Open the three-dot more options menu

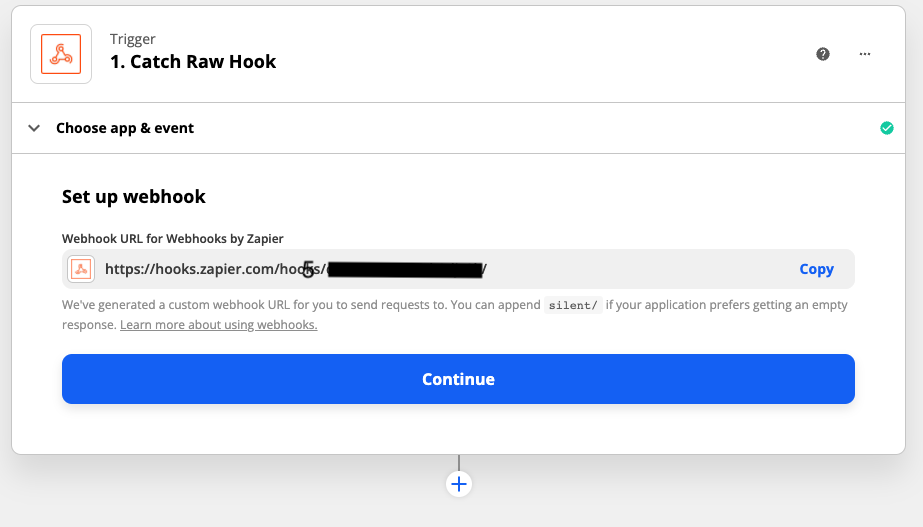[x=865, y=54]
